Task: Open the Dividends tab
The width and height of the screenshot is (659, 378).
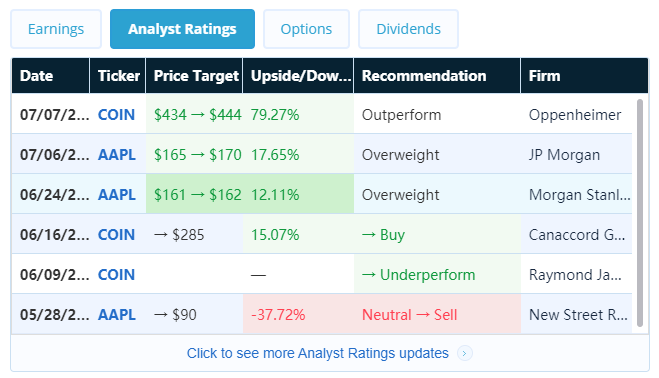Action: coord(408,29)
